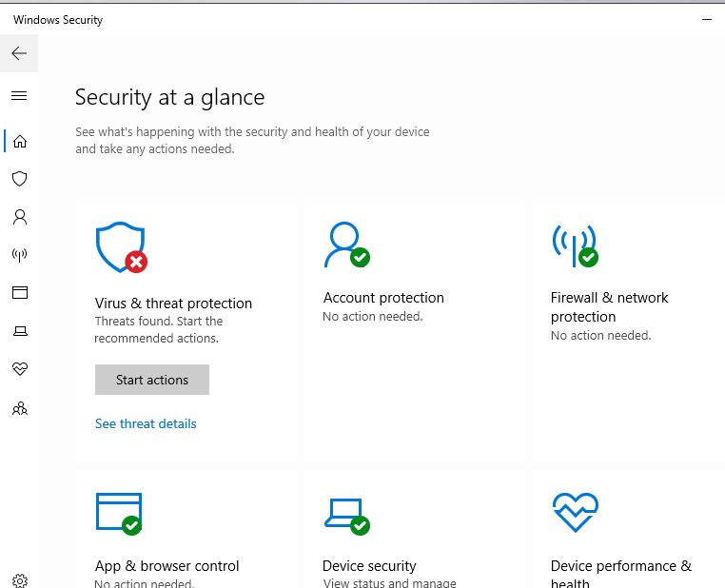Open the Account protection heading
Image resolution: width=725 pixels, height=588 pixels.
[x=383, y=298]
